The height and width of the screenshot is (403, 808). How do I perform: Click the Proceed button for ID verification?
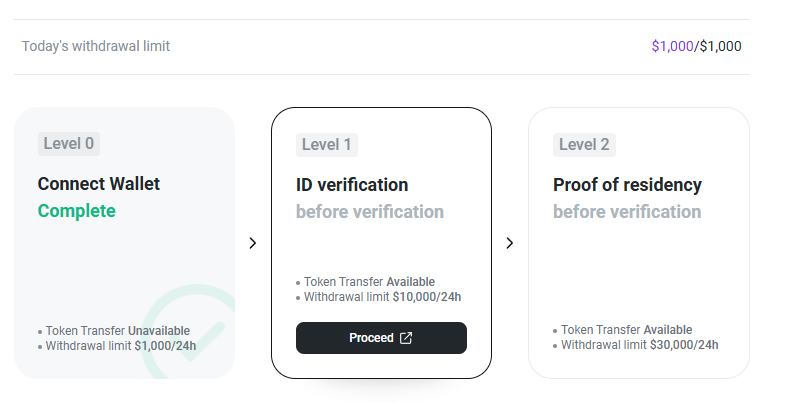381,338
